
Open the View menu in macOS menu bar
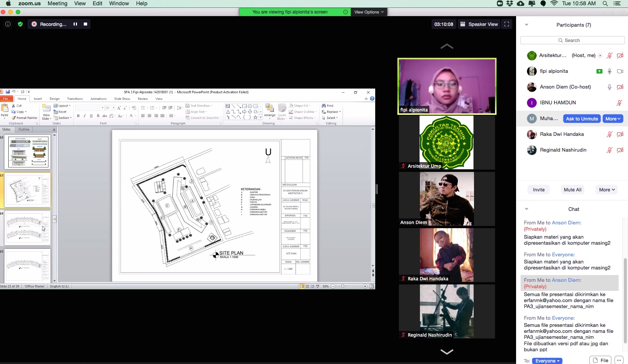(x=80, y=3)
